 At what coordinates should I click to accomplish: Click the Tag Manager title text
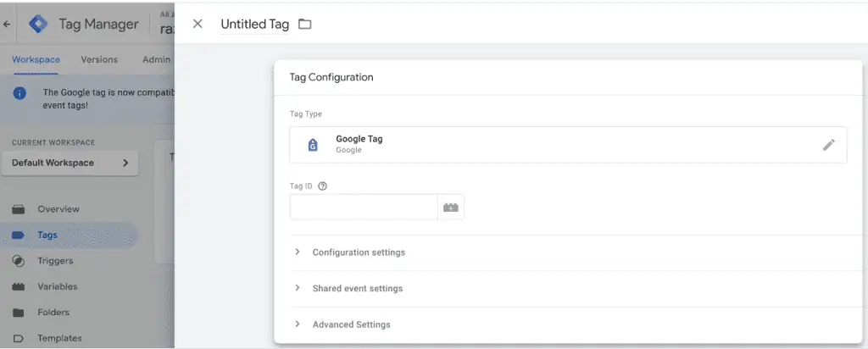[98, 25]
